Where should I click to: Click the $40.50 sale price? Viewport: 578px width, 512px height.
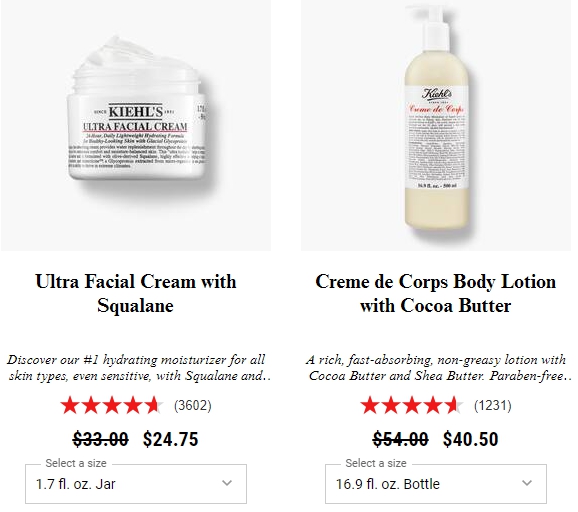471,439
